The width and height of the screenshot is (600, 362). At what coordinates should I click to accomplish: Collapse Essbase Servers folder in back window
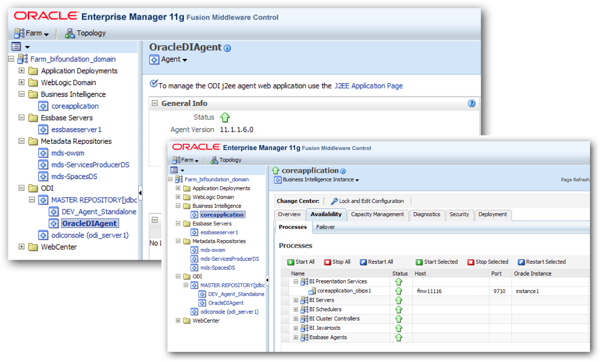click(x=21, y=117)
